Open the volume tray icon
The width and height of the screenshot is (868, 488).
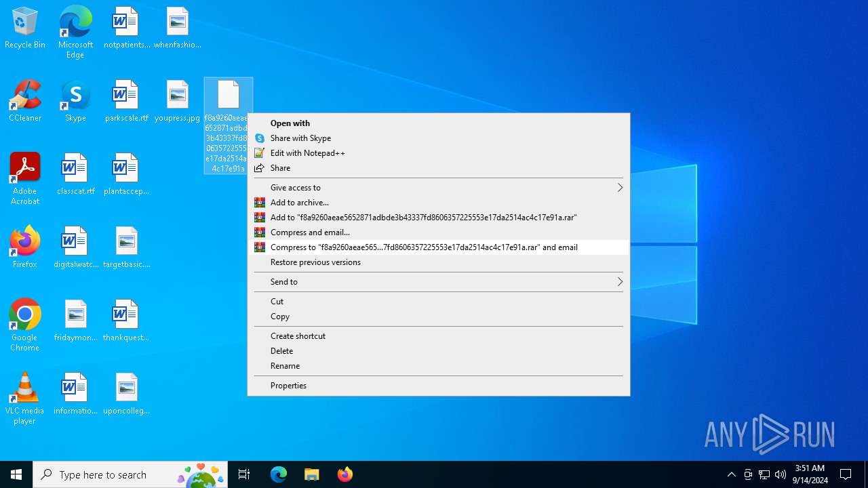tap(781, 474)
